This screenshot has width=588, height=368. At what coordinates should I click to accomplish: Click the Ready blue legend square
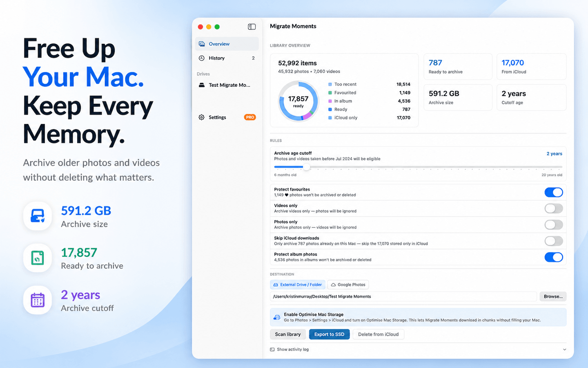click(330, 110)
